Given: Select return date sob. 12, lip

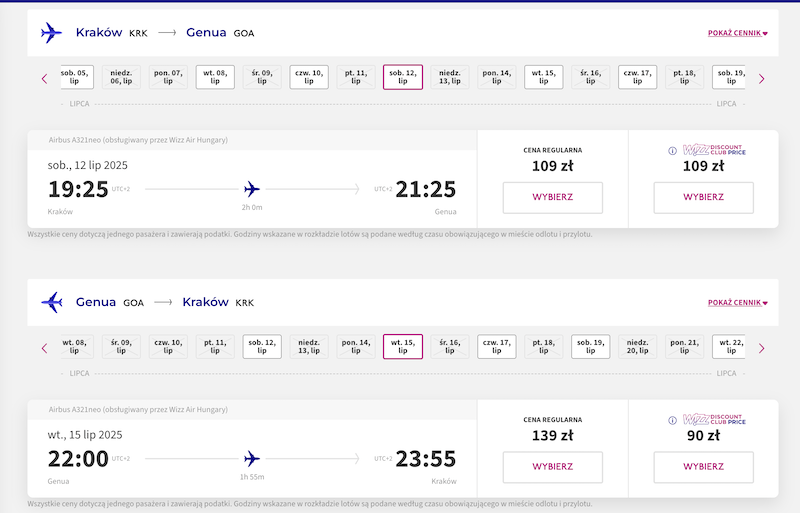Looking at the screenshot, I should [x=262, y=347].
